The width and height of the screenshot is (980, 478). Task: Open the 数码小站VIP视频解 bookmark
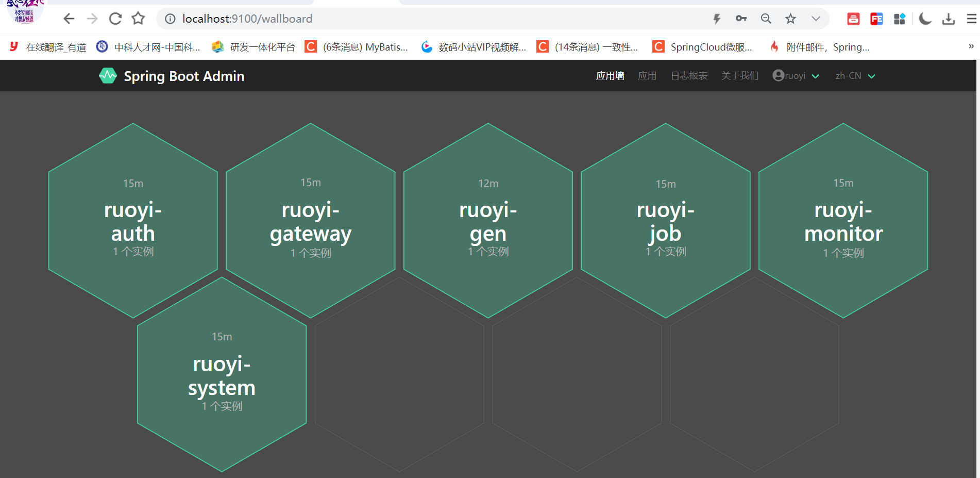pos(474,47)
